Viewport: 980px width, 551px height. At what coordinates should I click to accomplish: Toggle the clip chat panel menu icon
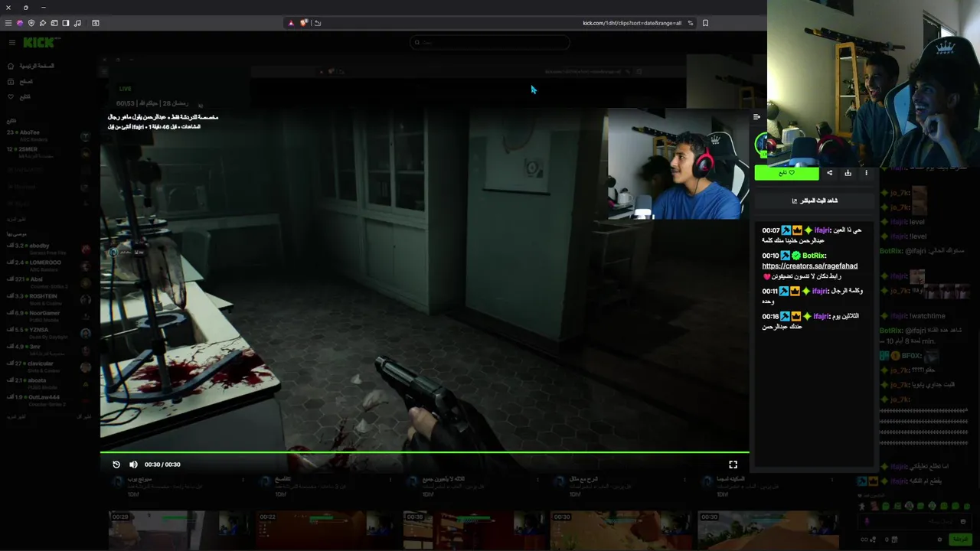(756, 117)
